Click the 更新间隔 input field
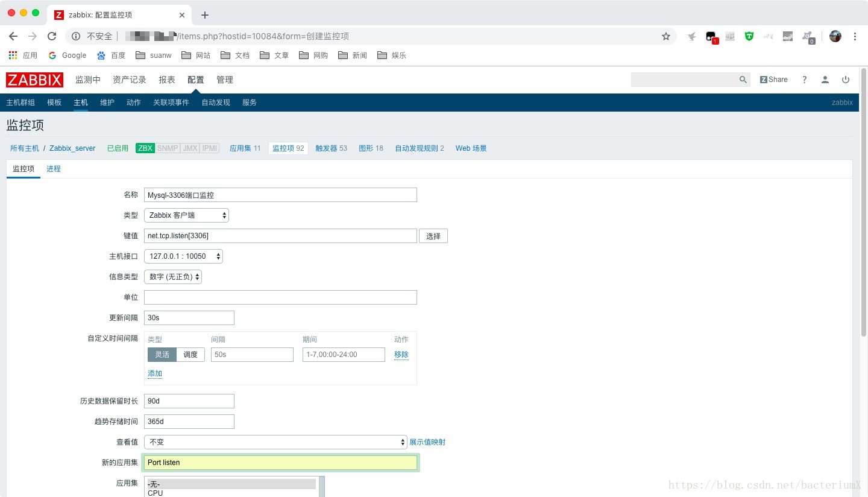The image size is (868, 497). tap(189, 318)
